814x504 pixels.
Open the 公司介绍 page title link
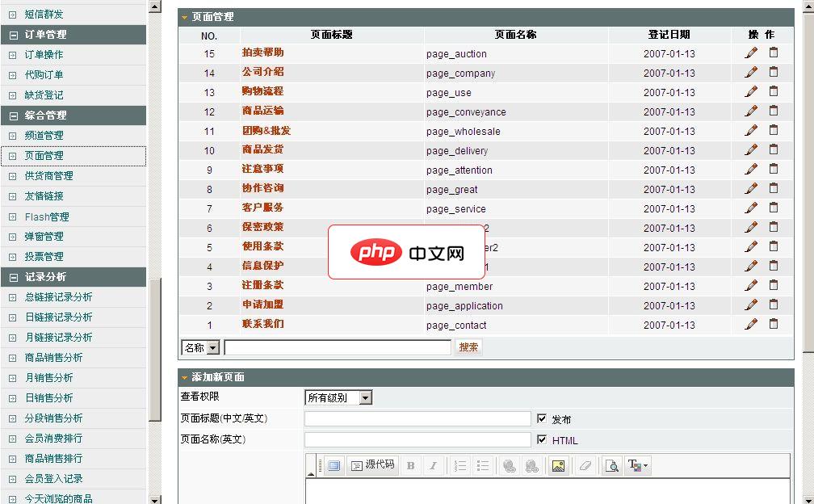(x=262, y=73)
